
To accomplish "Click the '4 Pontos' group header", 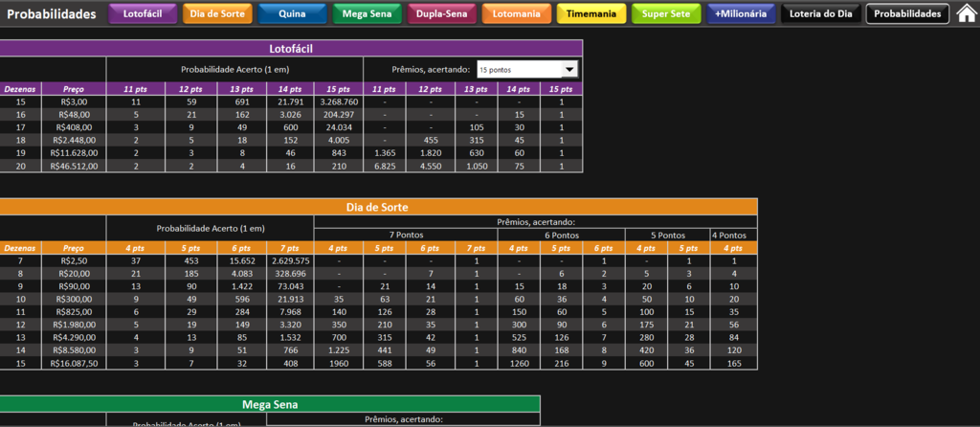I will (734, 236).
